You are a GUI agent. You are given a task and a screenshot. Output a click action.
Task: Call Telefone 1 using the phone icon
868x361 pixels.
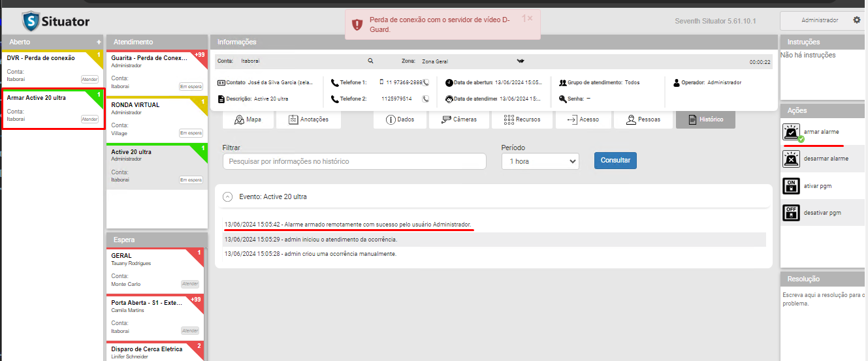click(x=426, y=83)
